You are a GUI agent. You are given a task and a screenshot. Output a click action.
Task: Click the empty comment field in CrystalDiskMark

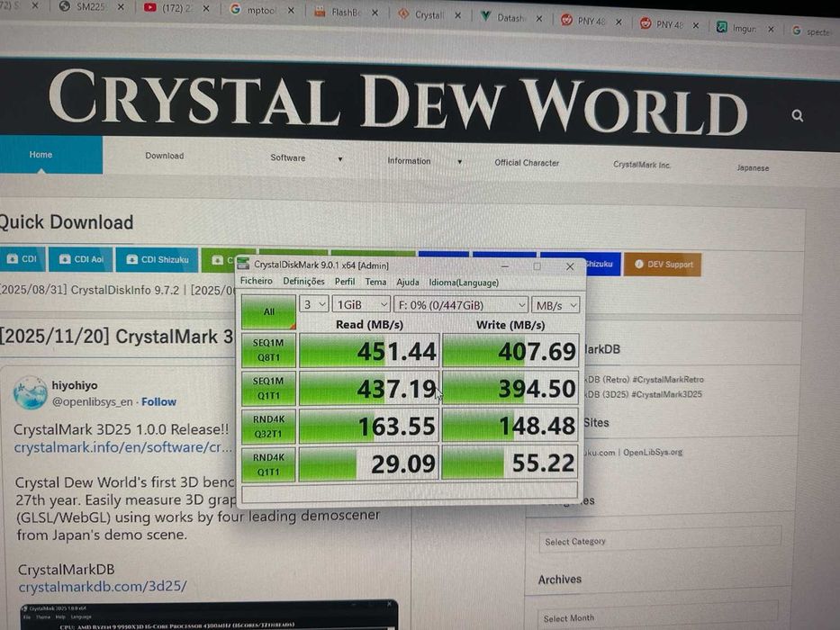pyautogui.click(x=410, y=491)
